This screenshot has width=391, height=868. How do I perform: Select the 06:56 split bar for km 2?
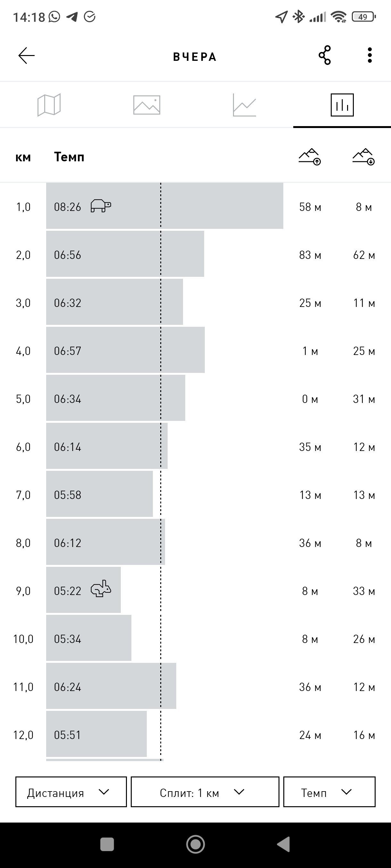point(125,254)
